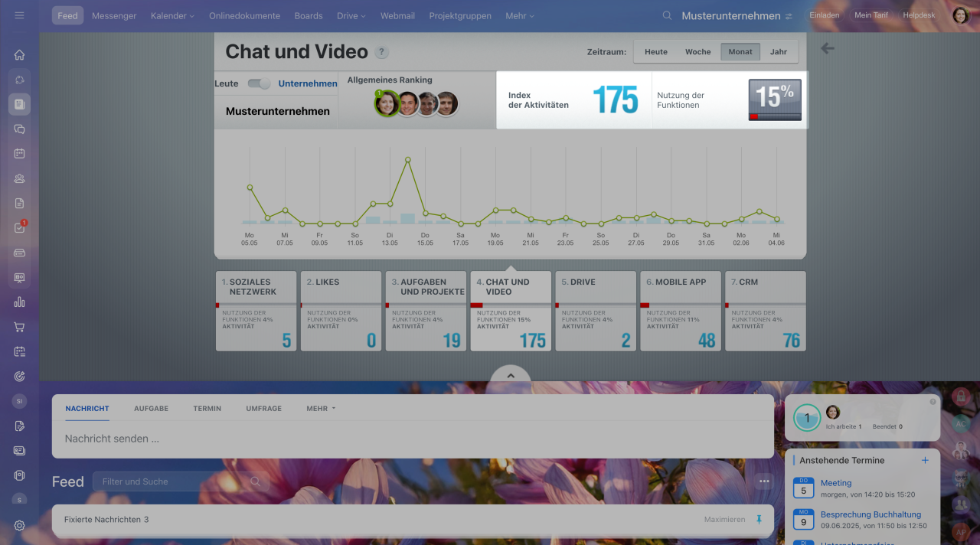Open the Messenger menu item
Screen dimensions: 980x545
tap(114, 15)
